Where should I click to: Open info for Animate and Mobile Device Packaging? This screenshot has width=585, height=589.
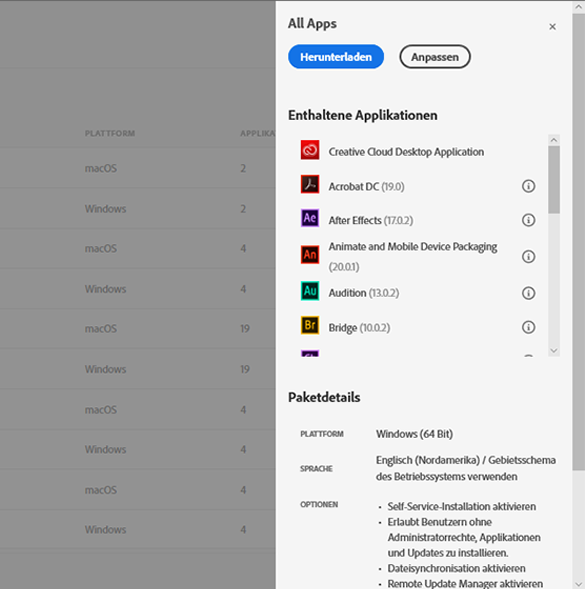pyautogui.click(x=528, y=257)
